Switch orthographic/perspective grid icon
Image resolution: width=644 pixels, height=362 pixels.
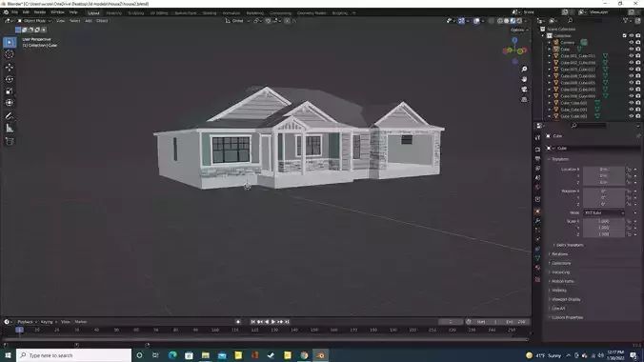pyautogui.click(x=524, y=99)
